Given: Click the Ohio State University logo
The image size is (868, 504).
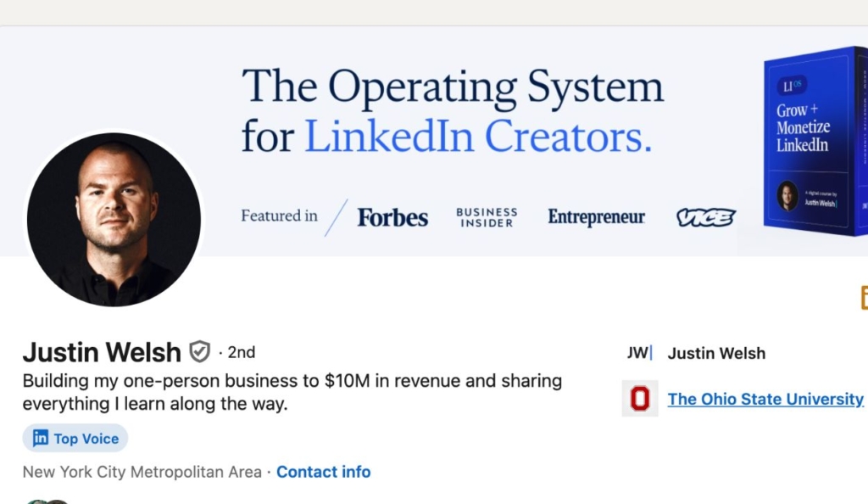Looking at the screenshot, I should 639,398.
